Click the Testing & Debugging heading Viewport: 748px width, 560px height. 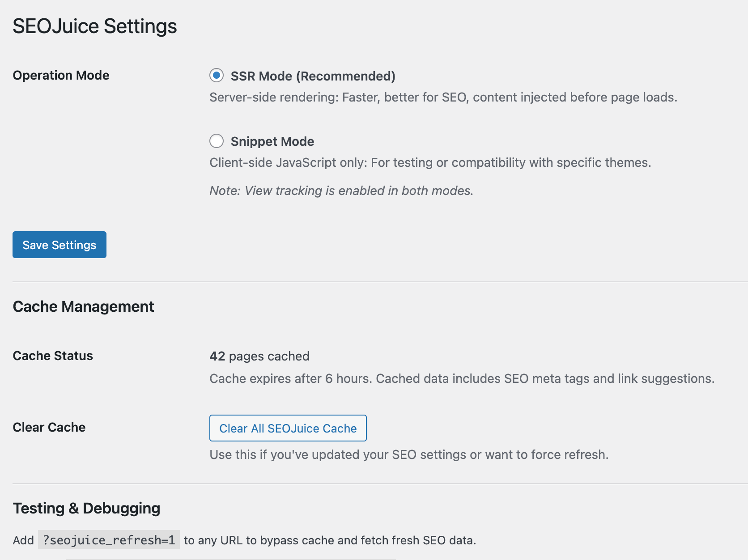click(86, 508)
